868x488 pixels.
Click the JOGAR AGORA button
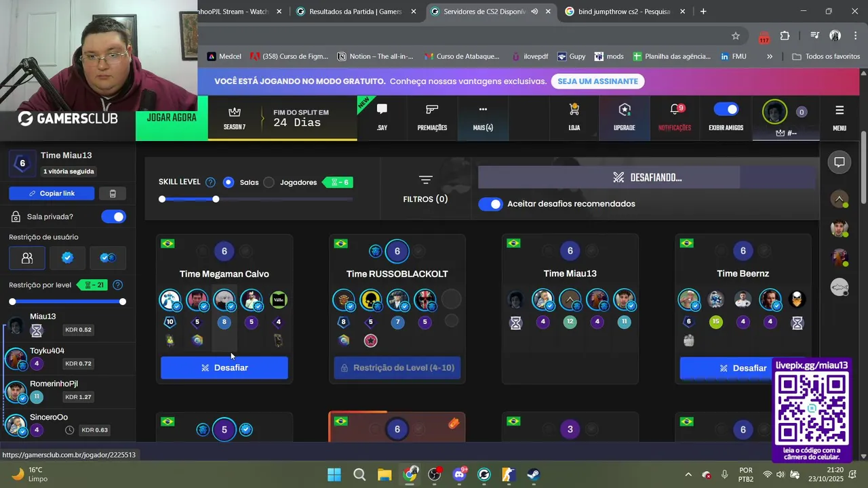[172, 117]
